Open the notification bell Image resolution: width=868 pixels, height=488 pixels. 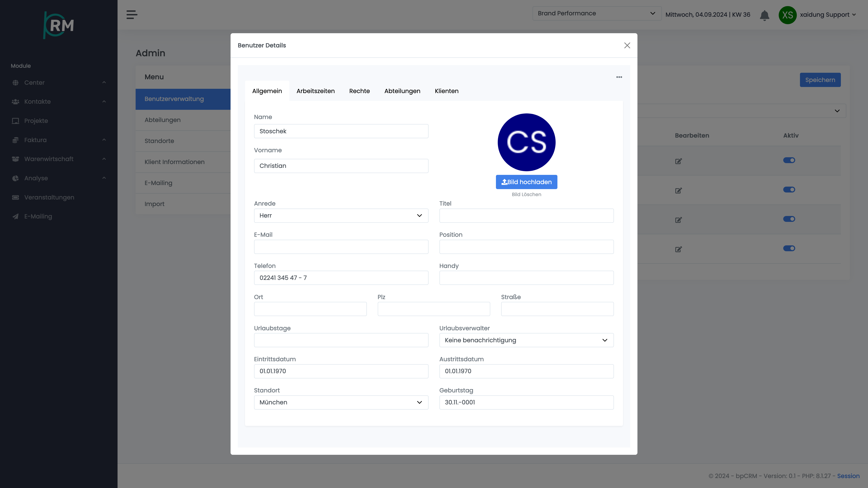[x=764, y=15]
